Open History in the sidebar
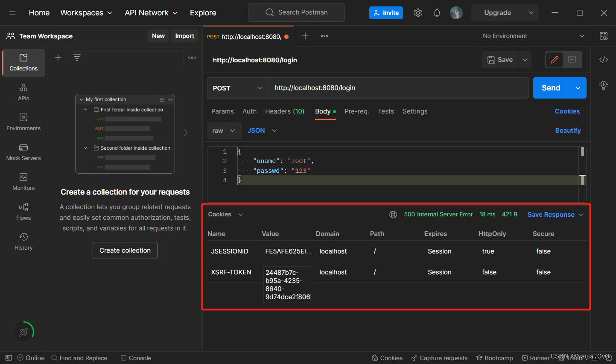The height and width of the screenshot is (364, 616). (23, 242)
